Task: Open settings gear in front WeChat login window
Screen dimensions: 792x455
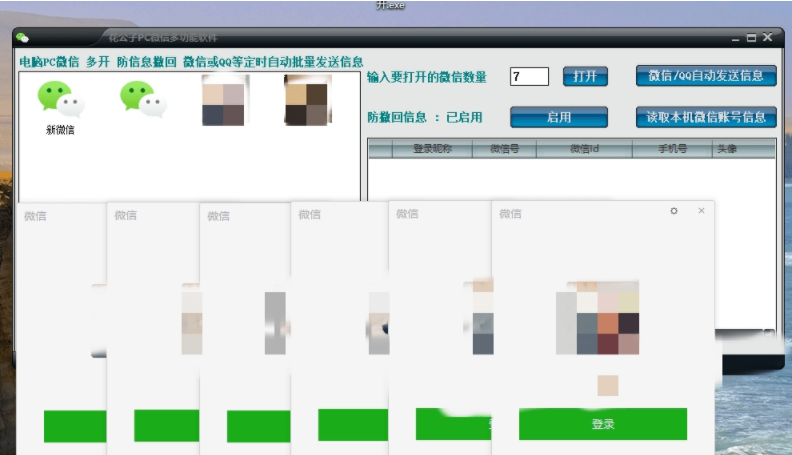Action: [674, 211]
